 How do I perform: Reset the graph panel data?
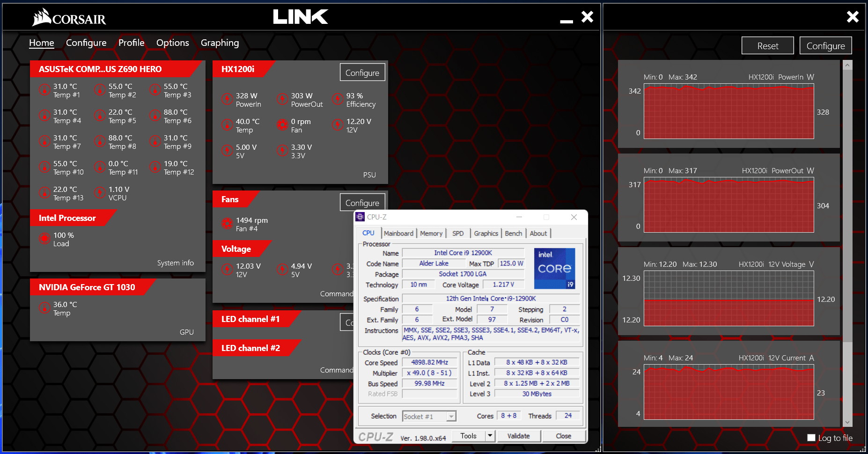coord(768,46)
